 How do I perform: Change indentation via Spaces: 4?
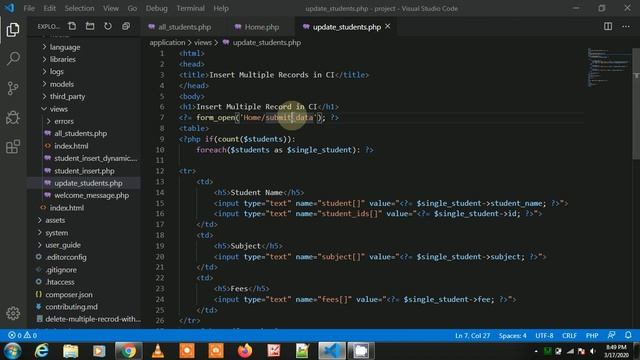tap(512, 336)
